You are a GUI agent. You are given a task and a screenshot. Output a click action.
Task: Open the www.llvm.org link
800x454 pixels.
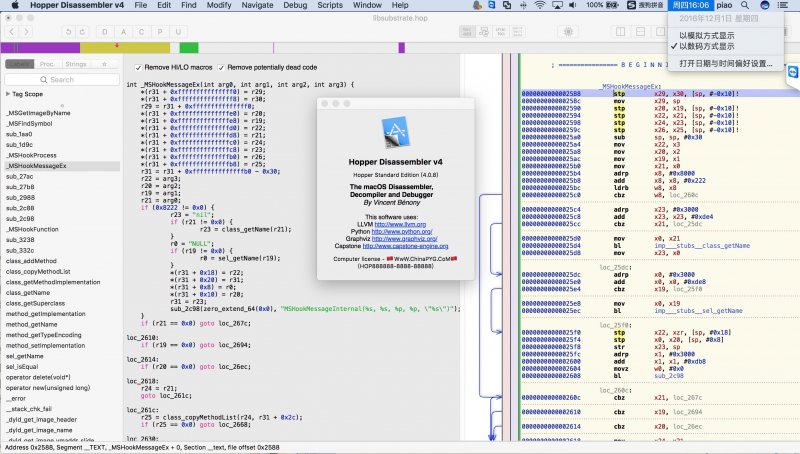(400, 224)
